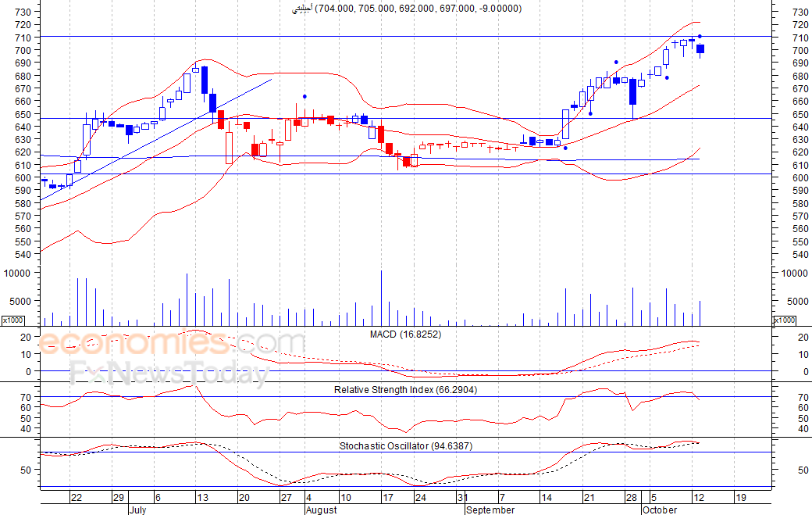Click the x1000 multiplier box on the left

[13, 320]
